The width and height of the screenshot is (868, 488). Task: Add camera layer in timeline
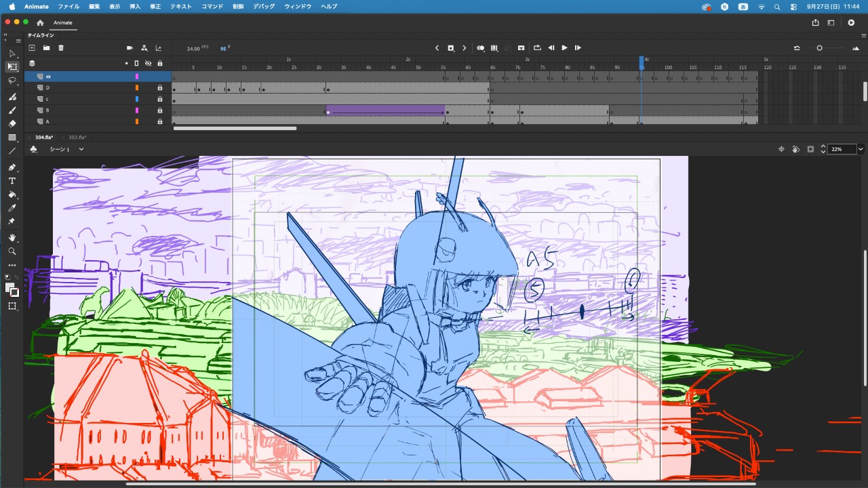pos(130,48)
